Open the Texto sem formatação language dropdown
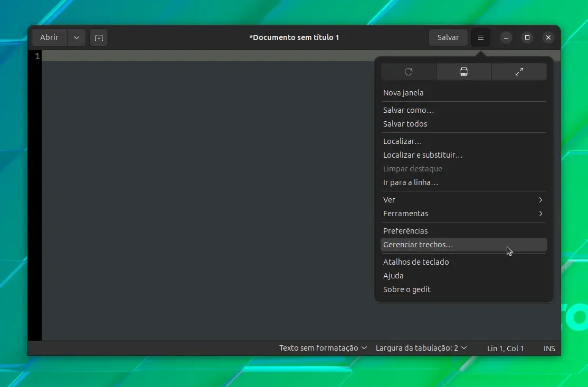 [323, 348]
